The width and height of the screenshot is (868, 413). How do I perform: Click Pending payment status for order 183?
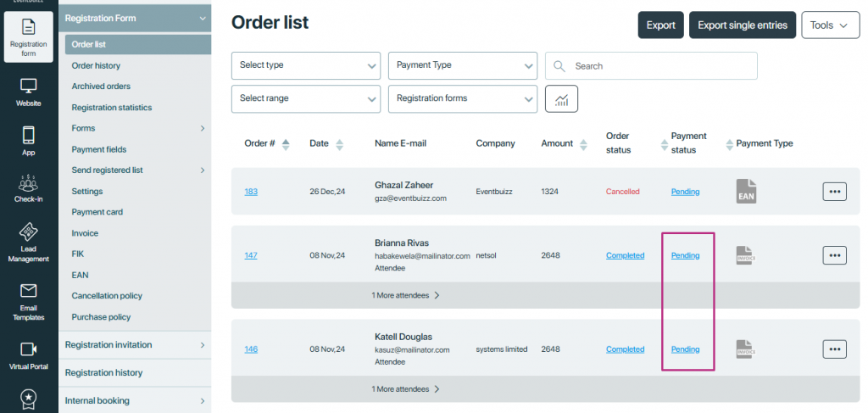point(685,192)
